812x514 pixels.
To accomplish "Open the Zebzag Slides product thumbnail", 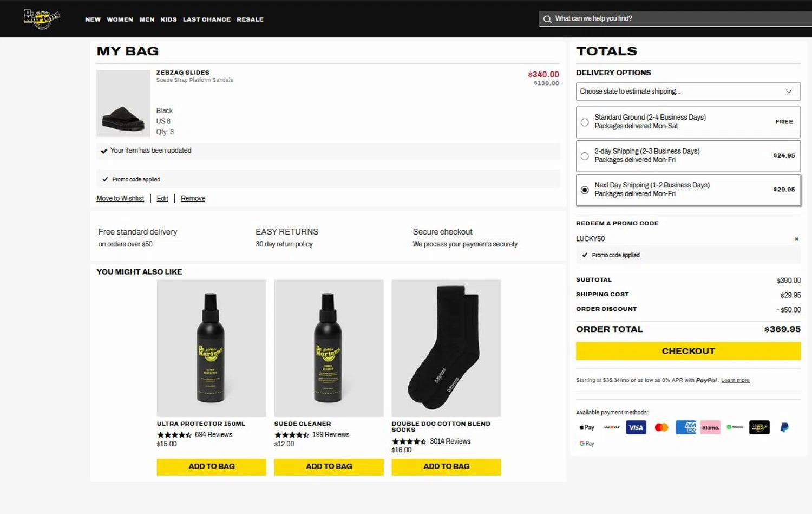I will [123, 103].
